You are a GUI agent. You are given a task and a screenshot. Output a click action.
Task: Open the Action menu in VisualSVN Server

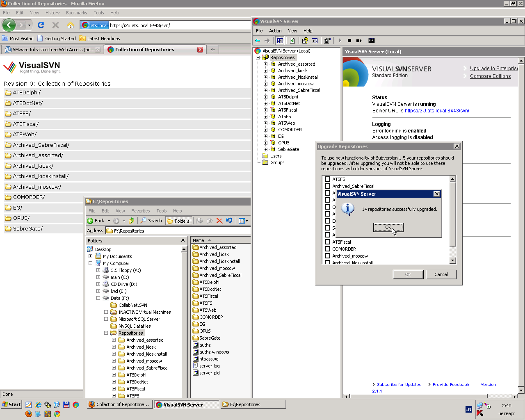tap(275, 31)
